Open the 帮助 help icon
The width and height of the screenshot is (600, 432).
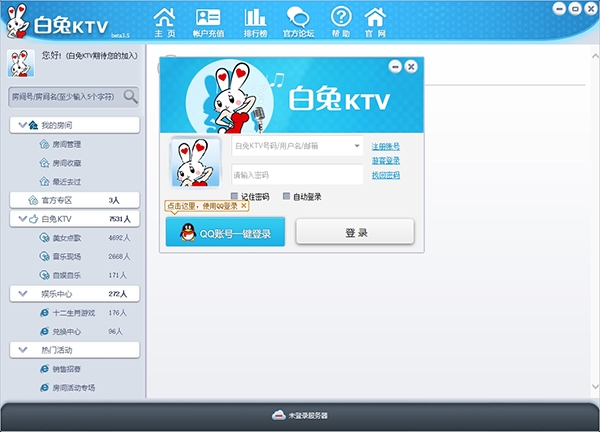coord(341,23)
